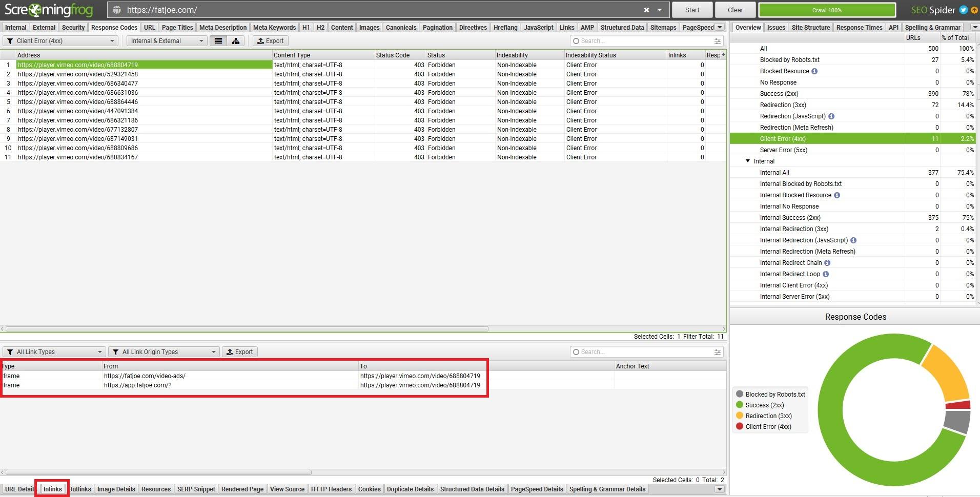
Task: Open the All Link Origin Types dropdown
Action: coord(164,351)
